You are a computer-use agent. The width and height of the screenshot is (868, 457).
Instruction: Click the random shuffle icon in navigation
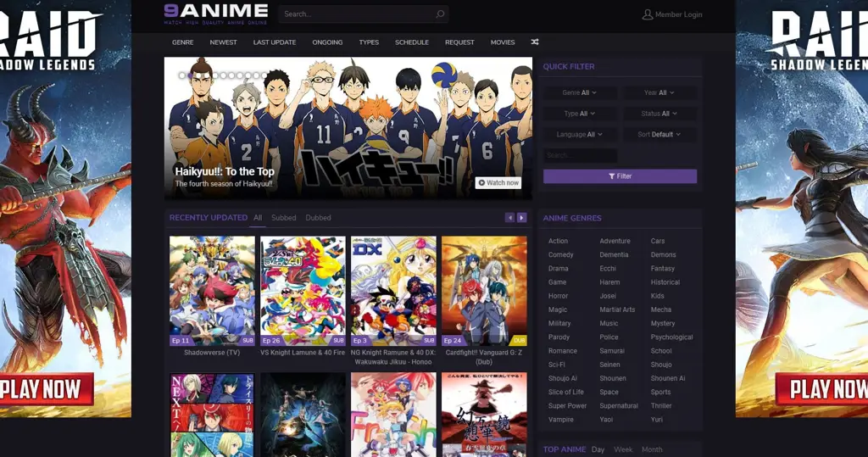pyautogui.click(x=535, y=42)
